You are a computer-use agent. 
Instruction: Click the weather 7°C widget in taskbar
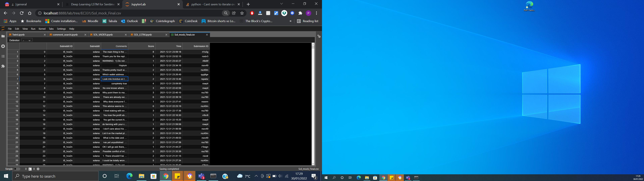pos(244,176)
